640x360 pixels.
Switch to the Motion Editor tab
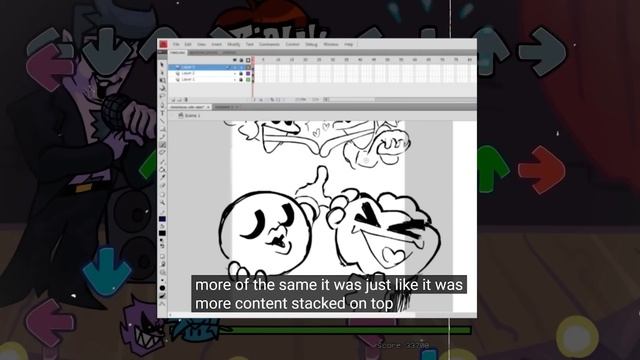[203, 53]
